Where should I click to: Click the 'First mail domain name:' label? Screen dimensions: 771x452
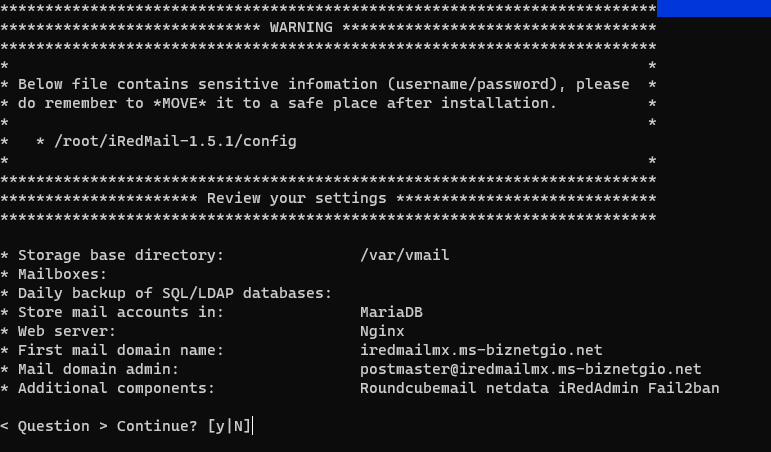pyautogui.click(x=121, y=350)
